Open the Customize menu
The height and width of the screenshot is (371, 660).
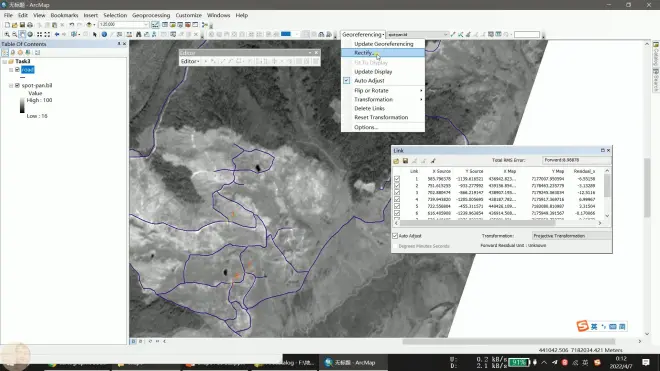tap(189, 15)
